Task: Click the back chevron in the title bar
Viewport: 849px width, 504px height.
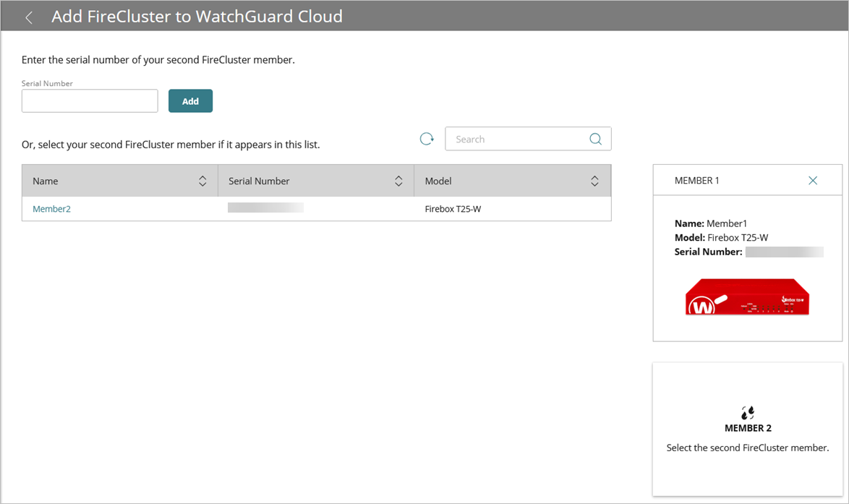Action: click(x=28, y=16)
